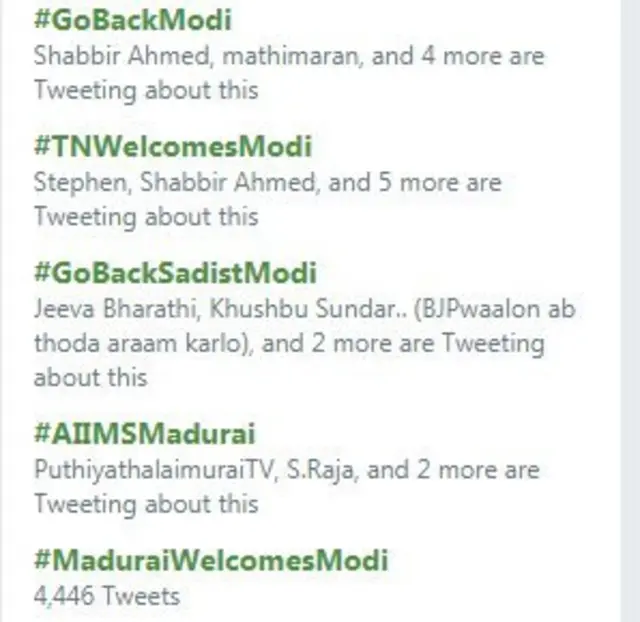Screen dimensions: 640x622
Task: Click "Tweeting about this" under #GoBackModi
Action: [x=146, y=90]
